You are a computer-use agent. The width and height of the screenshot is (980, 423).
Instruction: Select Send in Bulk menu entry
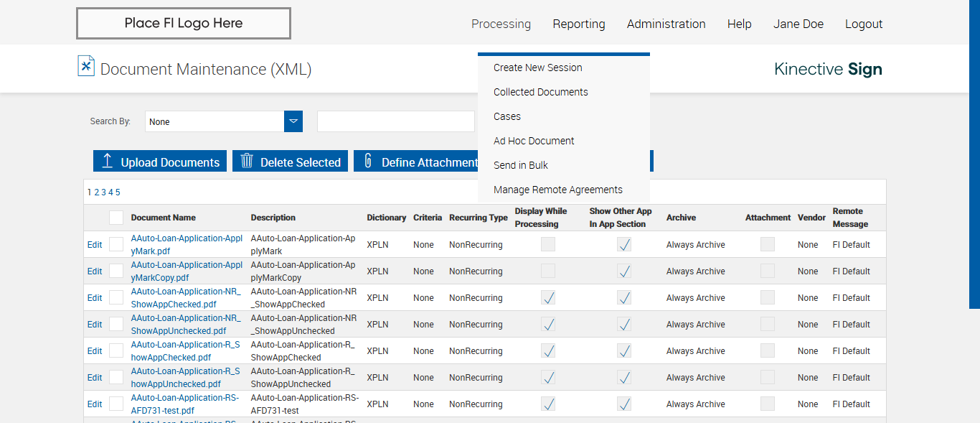tap(520, 165)
